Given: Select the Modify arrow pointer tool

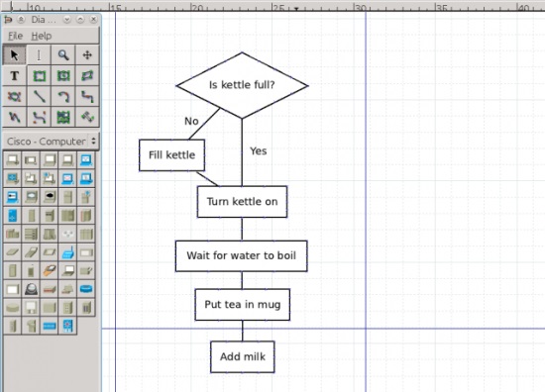Looking at the screenshot, I should [x=14, y=54].
